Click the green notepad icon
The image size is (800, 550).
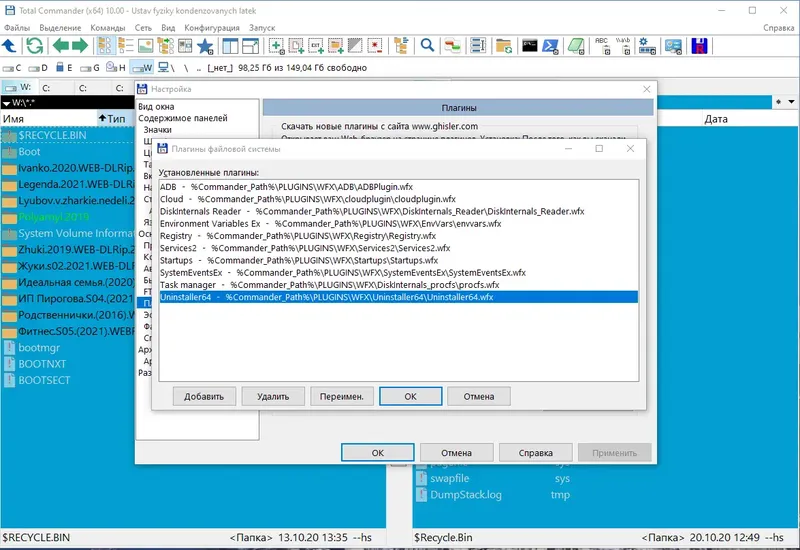pyautogui.click(x=576, y=46)
